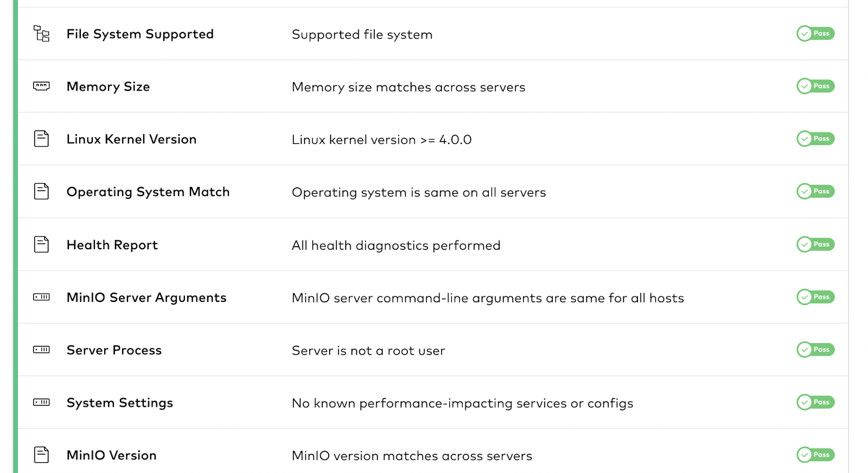
Task: Click the MinIO Version document icon
Action: click(41, 455)
